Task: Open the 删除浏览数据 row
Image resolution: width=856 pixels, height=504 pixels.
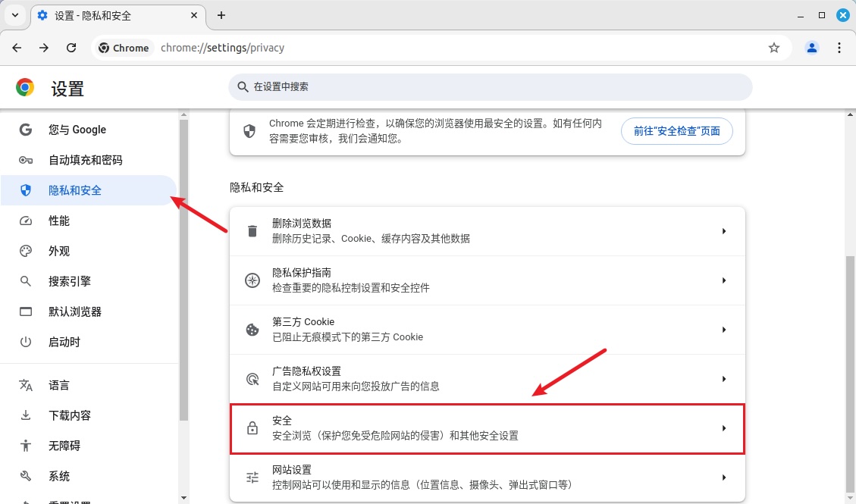Action: (x=487, y=231)
